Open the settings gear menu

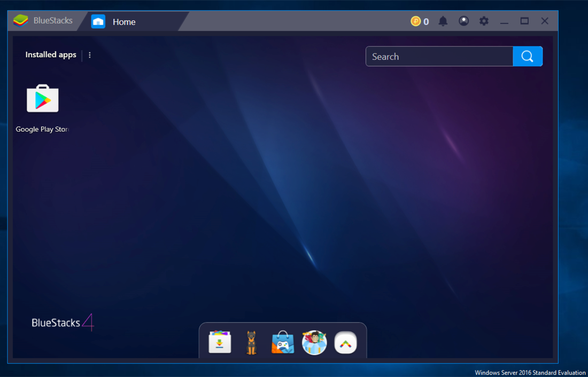click(484, 21)
